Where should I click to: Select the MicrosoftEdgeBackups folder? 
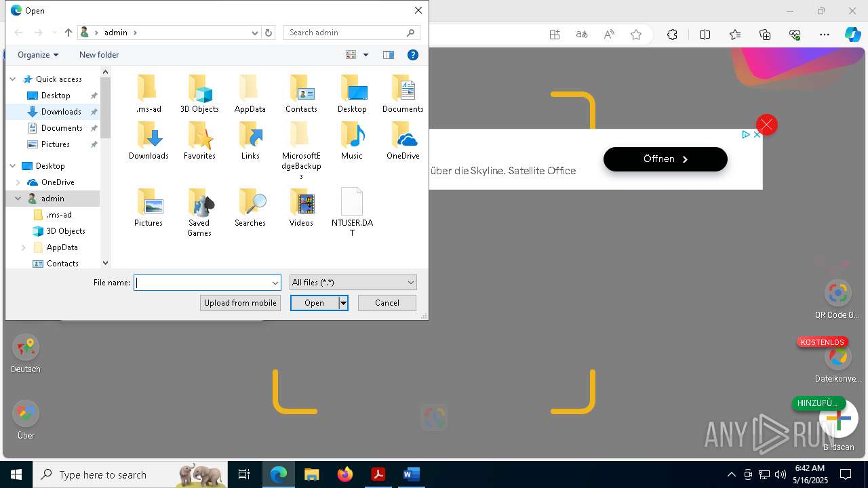301,150
